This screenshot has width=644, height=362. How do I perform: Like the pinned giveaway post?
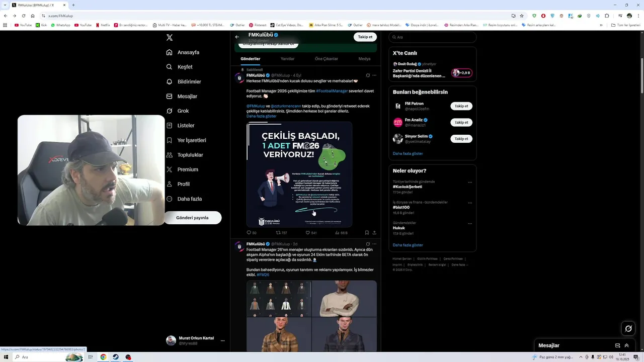click(311, 233)
